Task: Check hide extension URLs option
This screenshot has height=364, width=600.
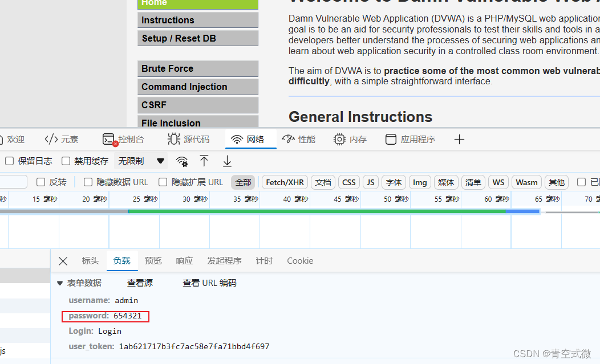Action: (x=163, y=182)
